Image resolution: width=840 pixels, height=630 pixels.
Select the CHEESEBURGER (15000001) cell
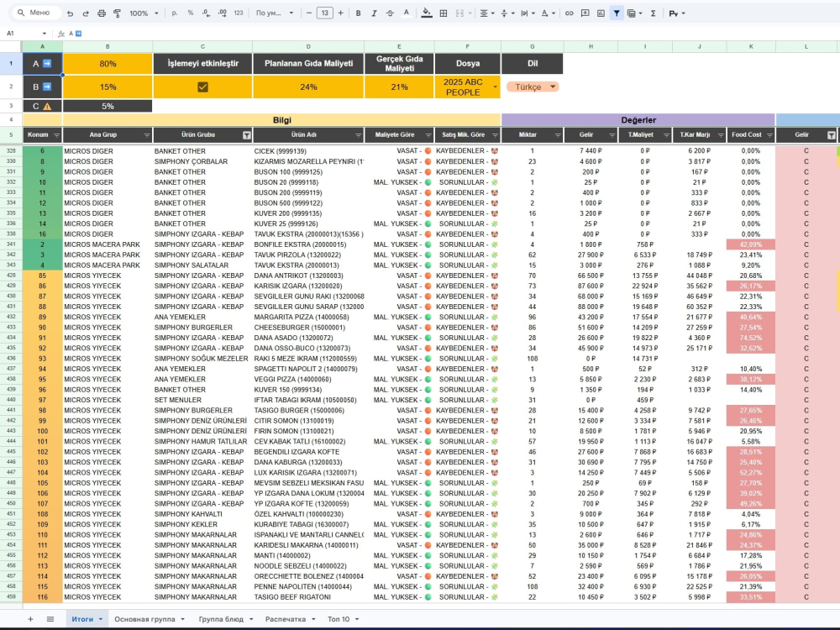[x=308, y=328]
